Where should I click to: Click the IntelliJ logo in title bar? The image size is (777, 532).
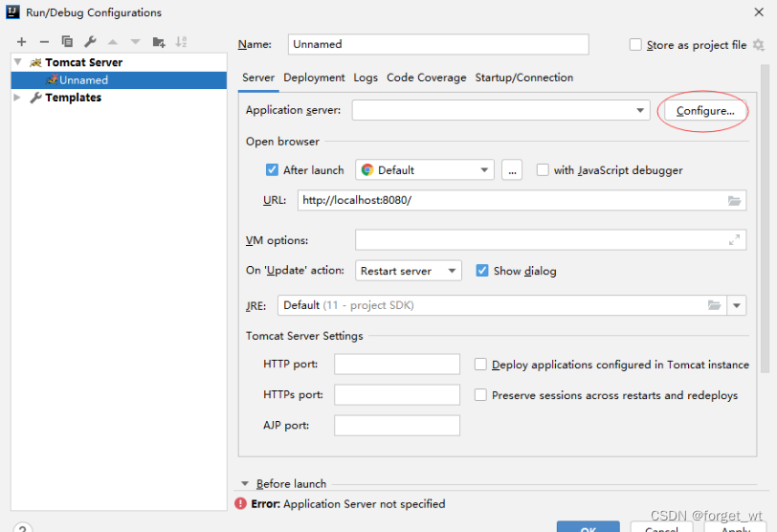tap(12, 11)
